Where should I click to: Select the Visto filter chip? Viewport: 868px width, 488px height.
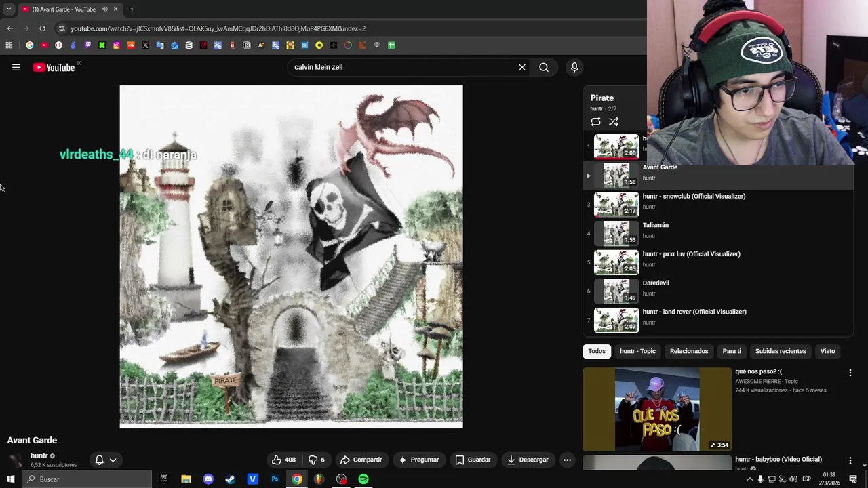(x=827, y=351)
